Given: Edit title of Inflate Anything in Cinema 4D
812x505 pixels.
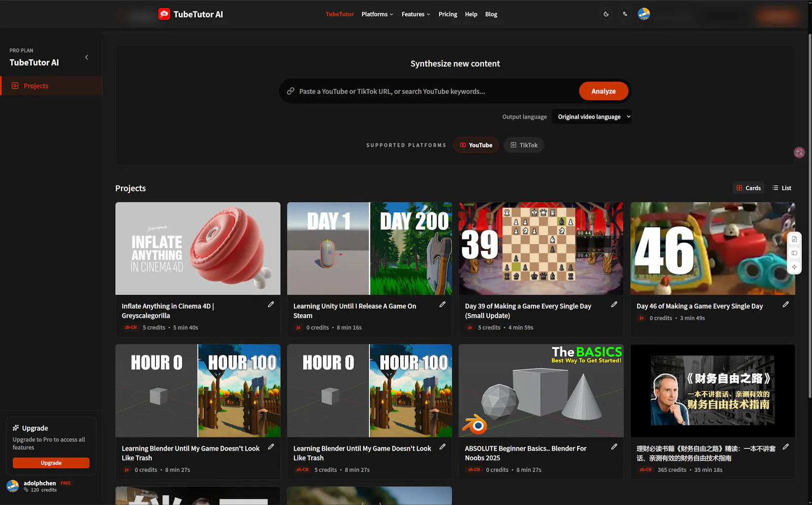Looking at the screenshot, I should point(271,305).
